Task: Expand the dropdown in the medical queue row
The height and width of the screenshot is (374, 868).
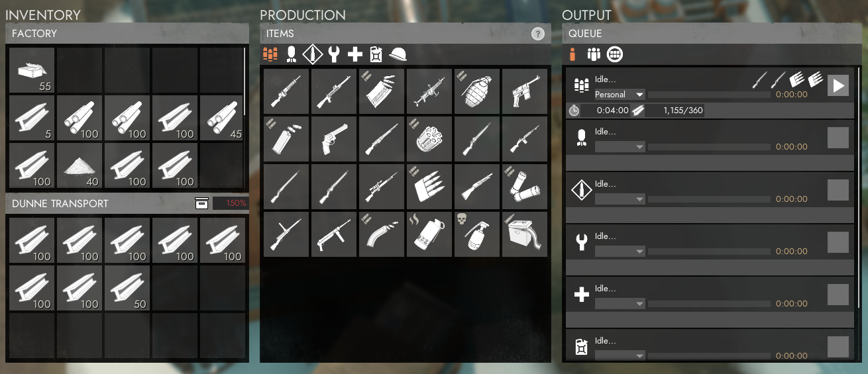Action: point(620,304)
